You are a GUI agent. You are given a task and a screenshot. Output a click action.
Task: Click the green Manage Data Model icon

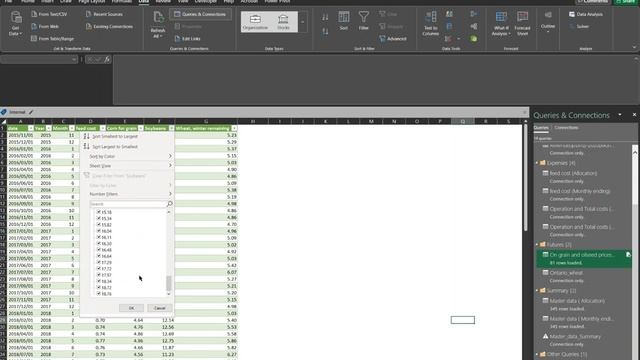coord(473,39)
